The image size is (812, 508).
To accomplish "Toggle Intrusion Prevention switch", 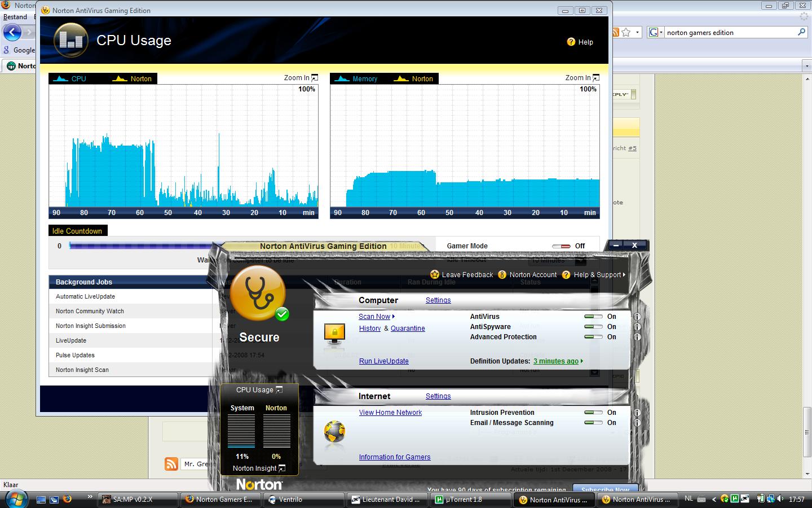I will 593,413.
